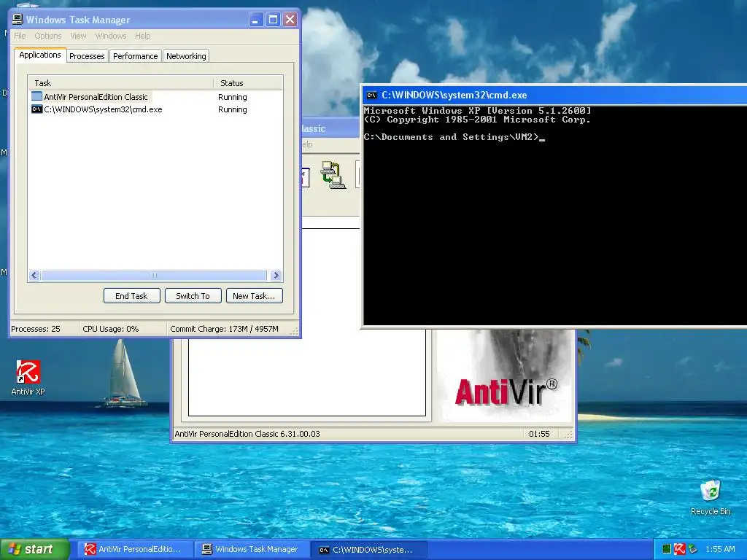Click the 1:55 AM system clock
This screenshot has height=560, width=747.
pyautogui.click(x=720, y=549)
